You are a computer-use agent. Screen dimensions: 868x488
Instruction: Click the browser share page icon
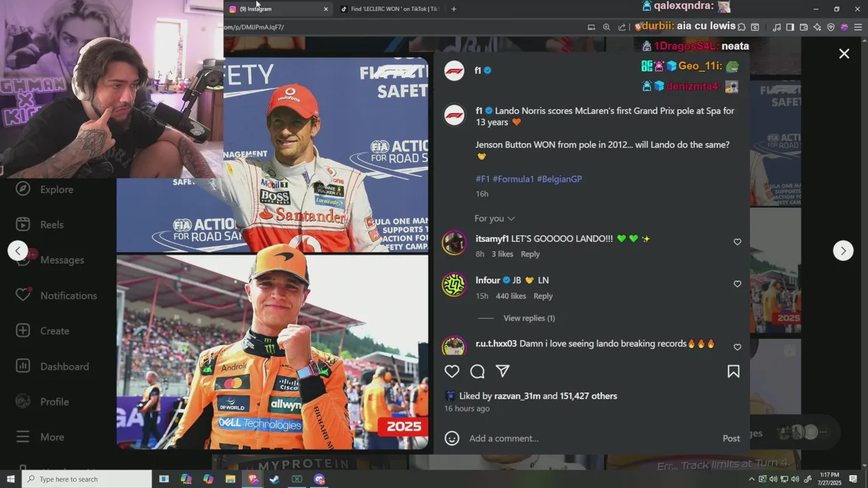622,27
